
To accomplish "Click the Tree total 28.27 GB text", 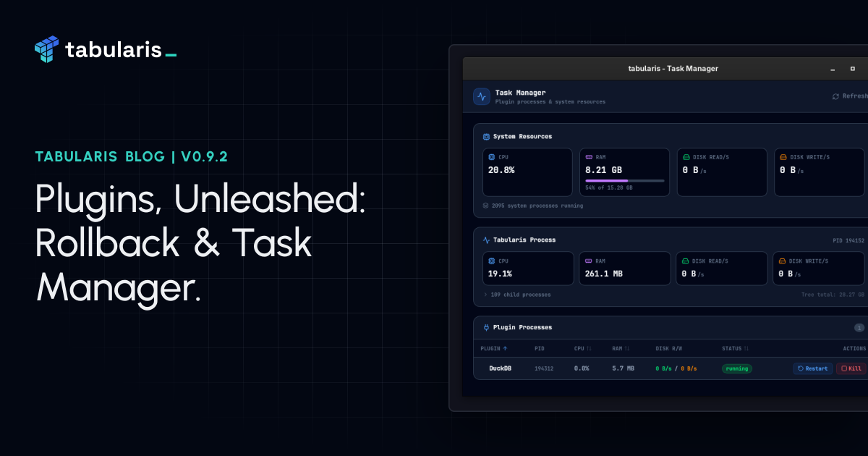I will [x=833, y=295].
